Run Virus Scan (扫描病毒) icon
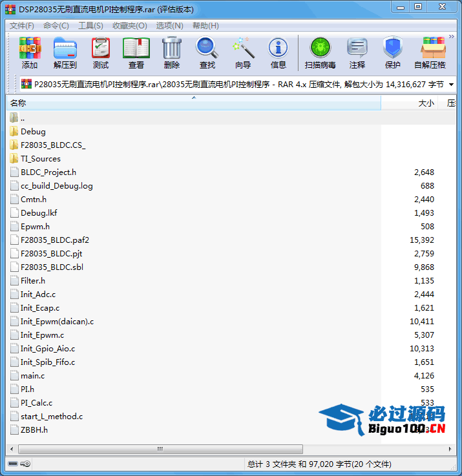The width and height of the screenshot is (462, 476). click(x=320, y=52)
